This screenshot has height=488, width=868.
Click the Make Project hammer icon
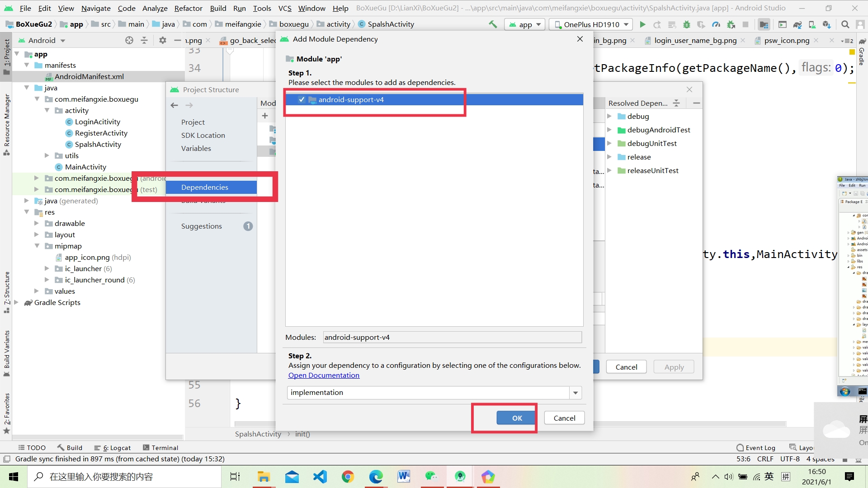coord(493,24)
